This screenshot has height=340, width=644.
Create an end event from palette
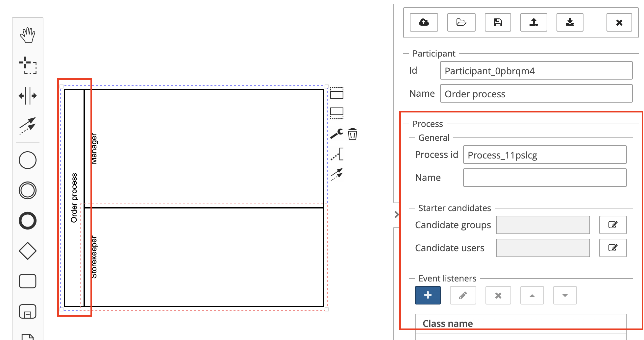pyautogui.click(x=28, y=221)
